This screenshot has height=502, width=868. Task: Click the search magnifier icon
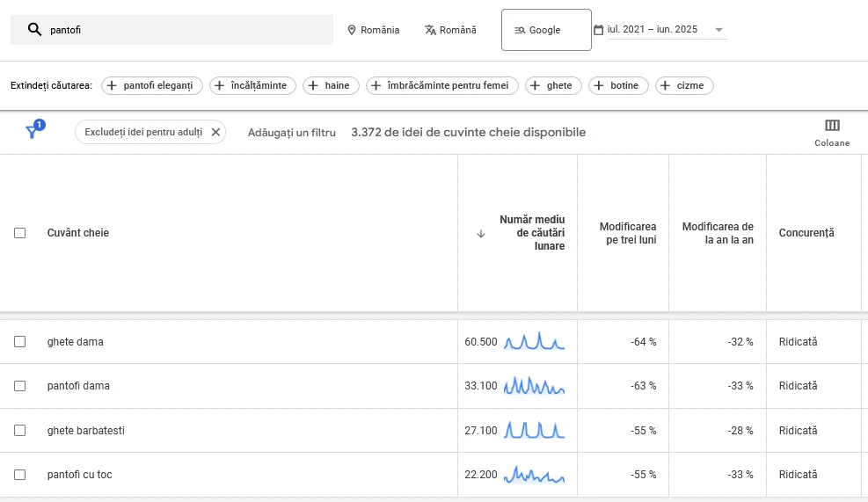point(34,29)
